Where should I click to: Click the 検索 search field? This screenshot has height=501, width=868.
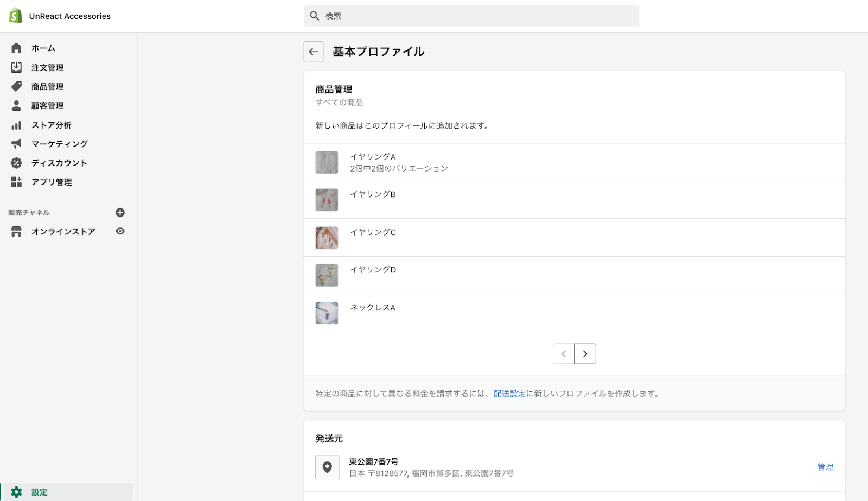point(471,16)
